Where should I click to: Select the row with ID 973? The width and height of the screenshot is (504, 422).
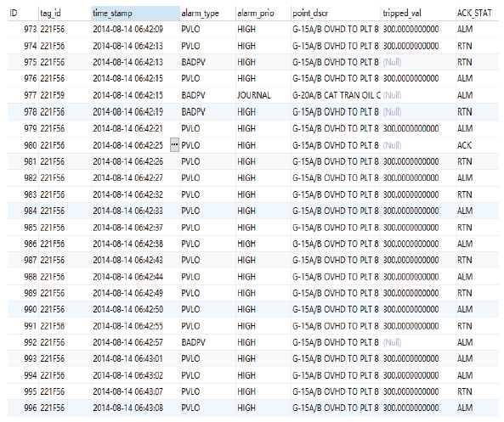point(253,29)
